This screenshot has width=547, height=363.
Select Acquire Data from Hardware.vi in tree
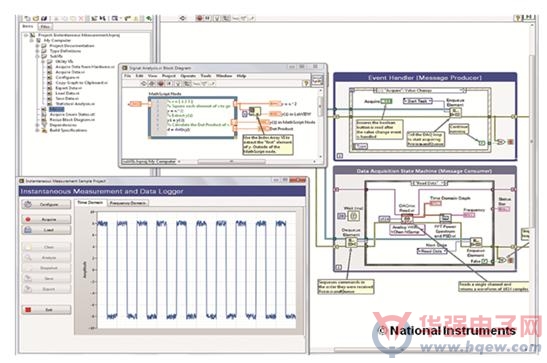tap(85, 67)
